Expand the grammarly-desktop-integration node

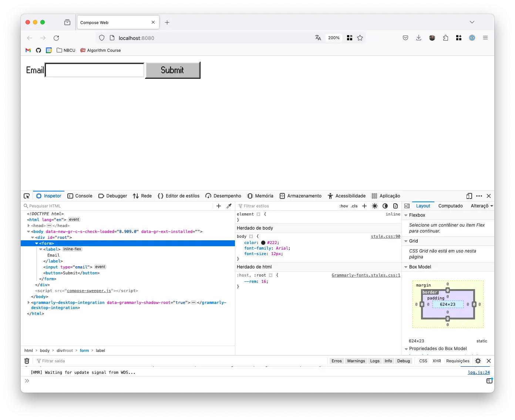tap(28, 302)
